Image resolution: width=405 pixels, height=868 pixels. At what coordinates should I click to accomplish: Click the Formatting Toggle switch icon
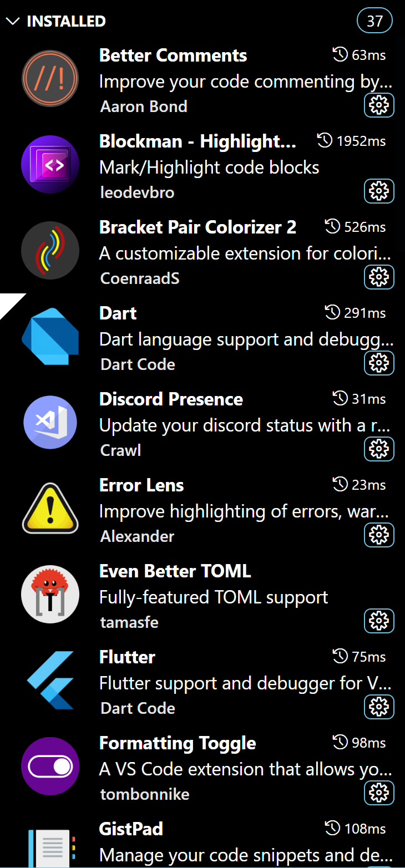click(x=50, y=766)
